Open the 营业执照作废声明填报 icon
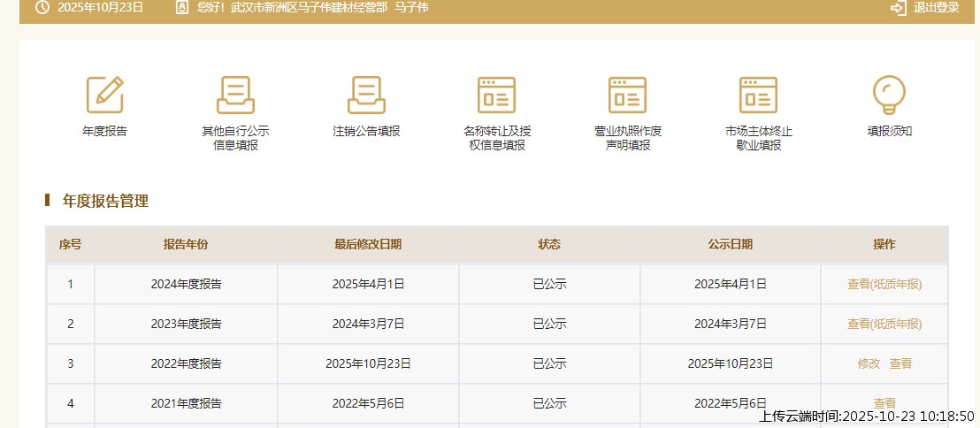Viewport: 980px width, 428px height. [x=627, y=95]
